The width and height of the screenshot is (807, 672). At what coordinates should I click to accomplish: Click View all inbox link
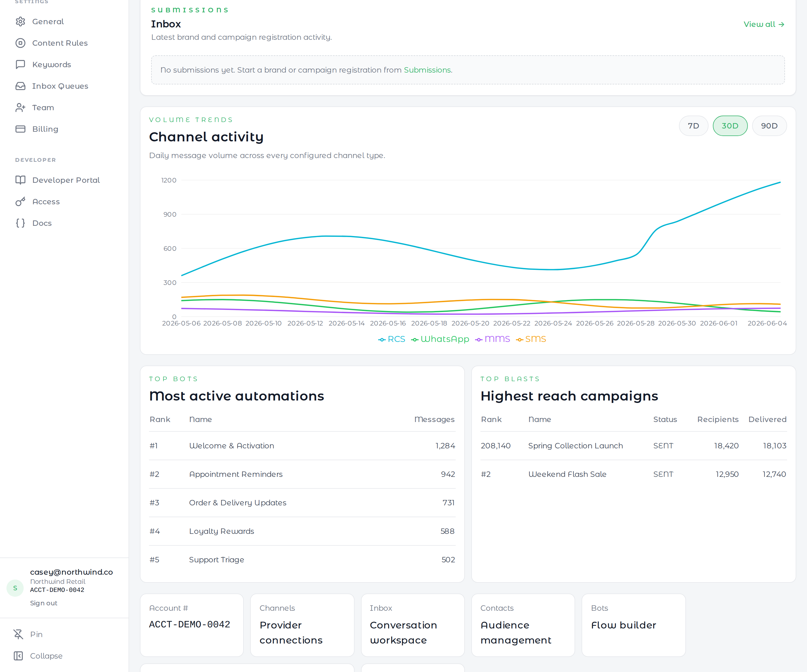pyautogui.click(x=764, y=24)
